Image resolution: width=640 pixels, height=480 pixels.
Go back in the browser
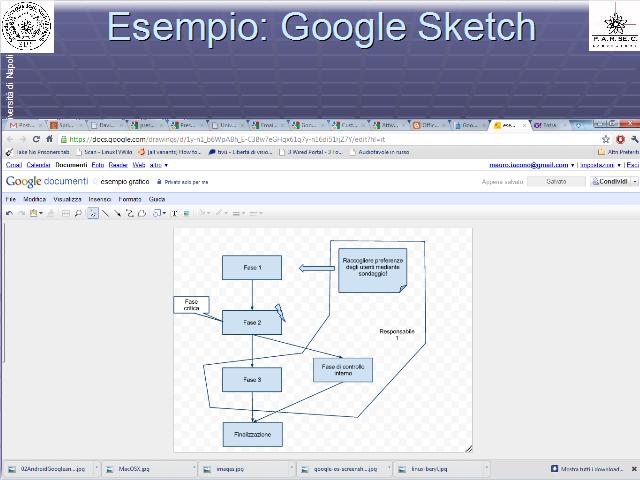10,139
